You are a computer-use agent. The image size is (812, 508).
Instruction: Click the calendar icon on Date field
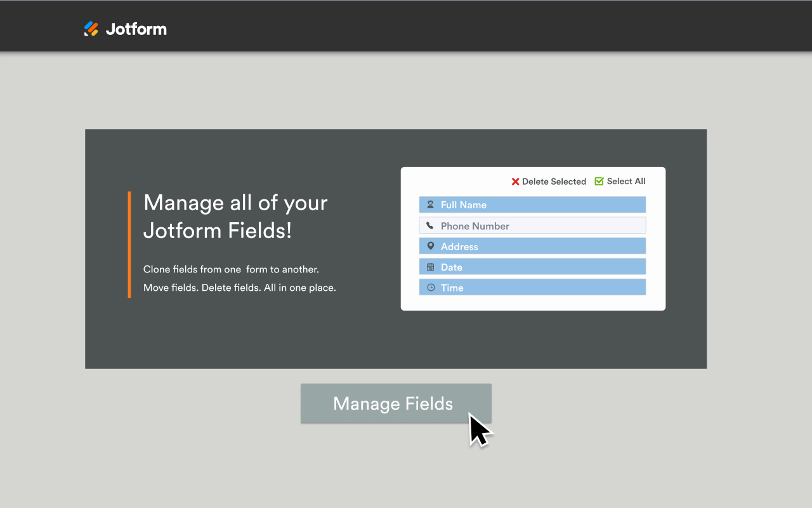coord(431,267)
